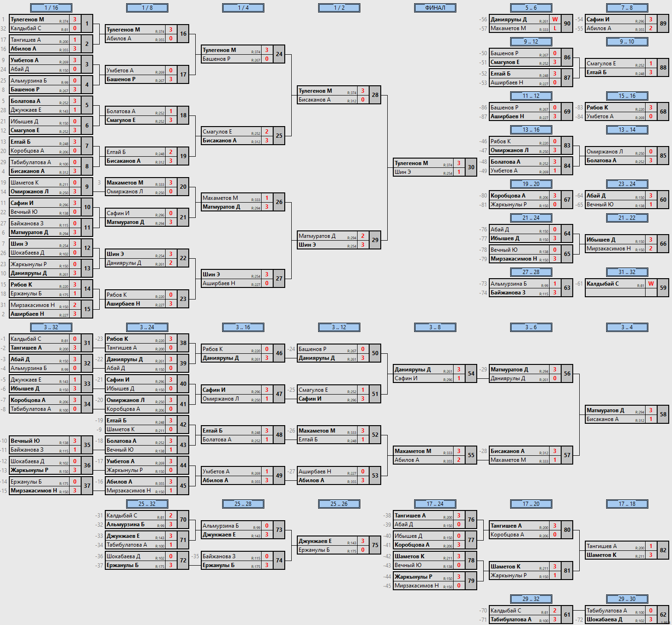Select the '27 .. 28' placement header
672x625 pixels.
point(531,272)
